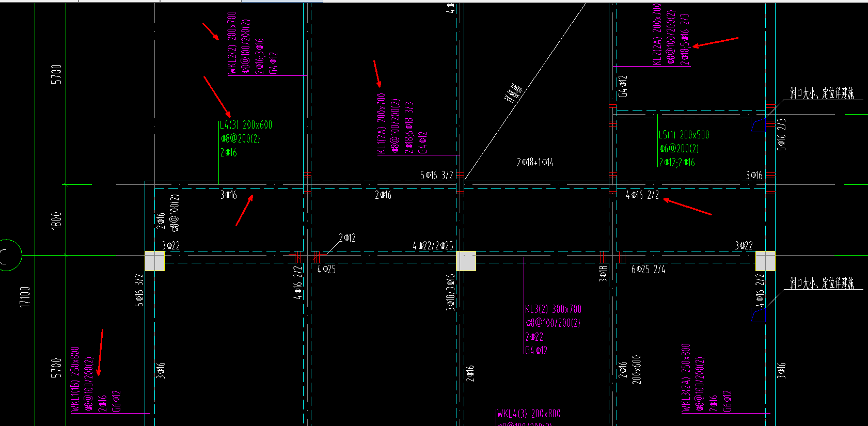Click the rotated '5Φ16 3/2' text at left beam
The width and height of the screenshot is (868, 426).
pyautogui.click(x=139, y=290)
